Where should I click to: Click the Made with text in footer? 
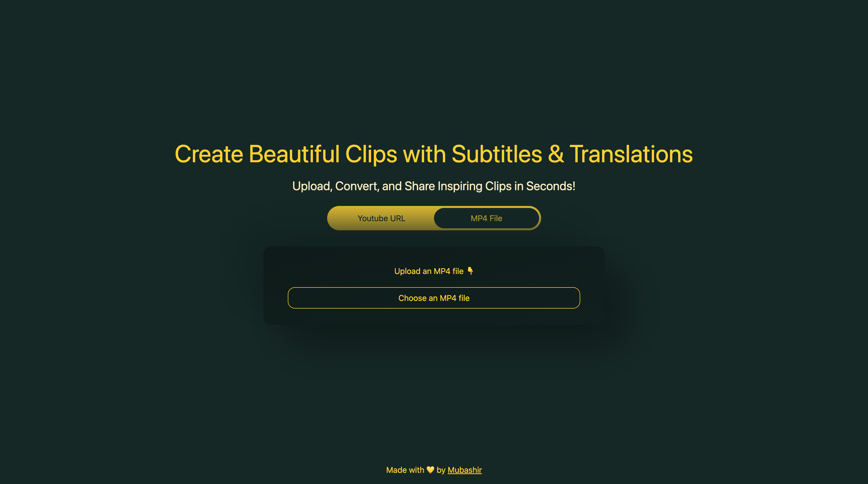405,470
